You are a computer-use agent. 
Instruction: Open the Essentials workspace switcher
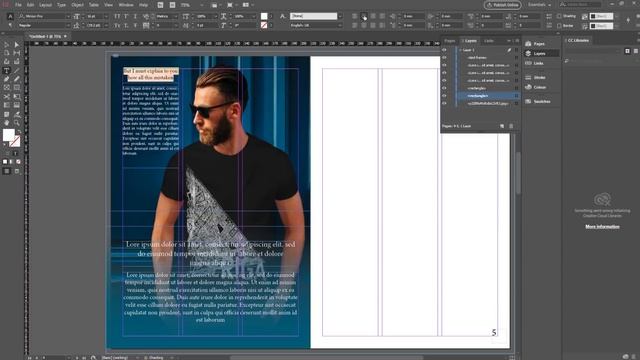coord(539,5)
